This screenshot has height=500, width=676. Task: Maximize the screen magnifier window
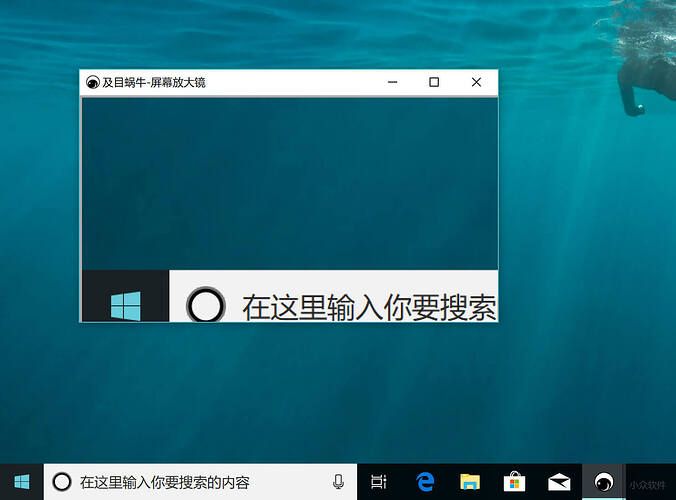pos(434,82)
